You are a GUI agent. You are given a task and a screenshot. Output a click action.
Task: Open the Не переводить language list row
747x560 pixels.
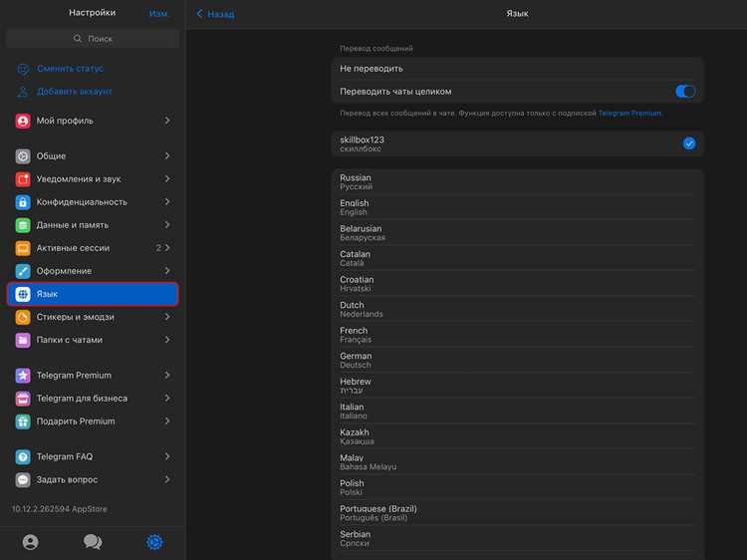pos(517,69)
